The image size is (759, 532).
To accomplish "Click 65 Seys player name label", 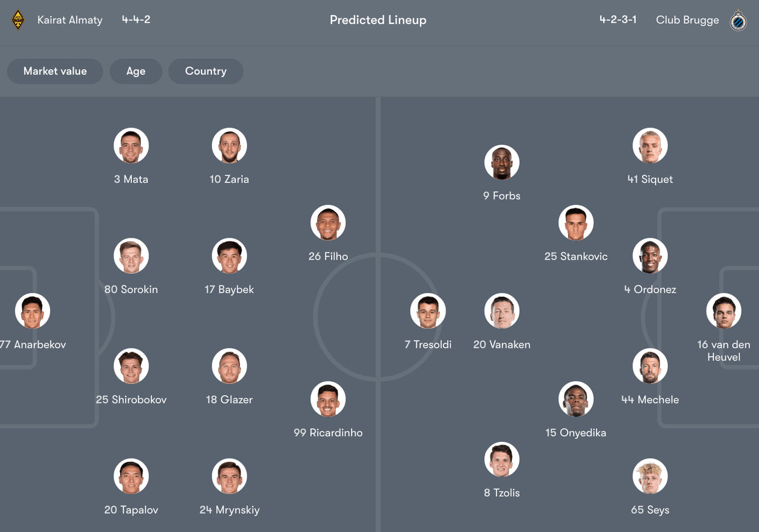I will click(x=650, y=510).
